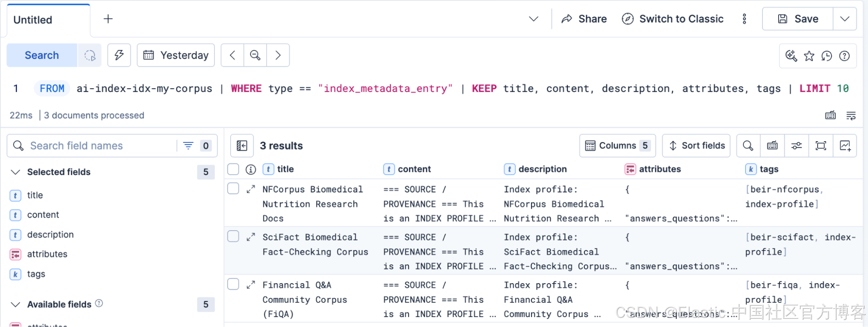
Task: Collapse the Selected fields section
Action: point(16,172)
